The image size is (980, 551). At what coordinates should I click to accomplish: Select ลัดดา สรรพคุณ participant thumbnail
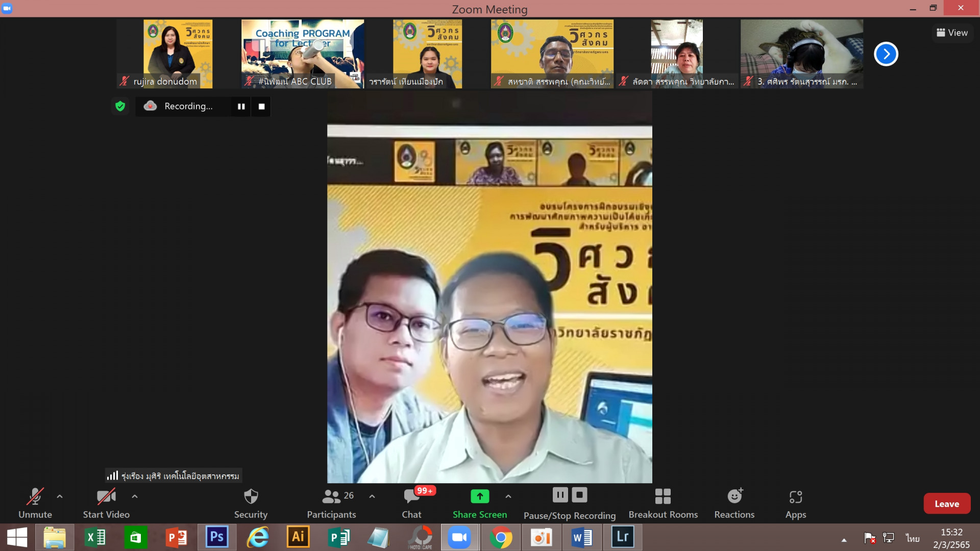pyautogui.click(x=677, y=54)
